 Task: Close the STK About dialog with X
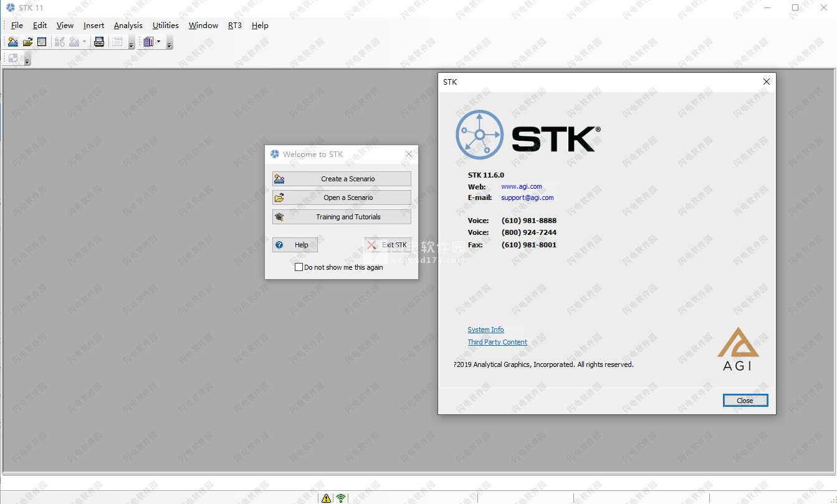(x=767, y=82)
